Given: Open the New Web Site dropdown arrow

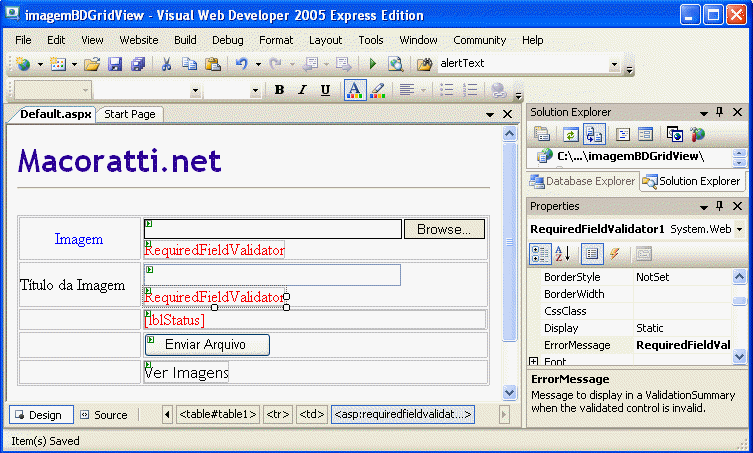Looking at the screenshot, I should [x=40, y=64].
